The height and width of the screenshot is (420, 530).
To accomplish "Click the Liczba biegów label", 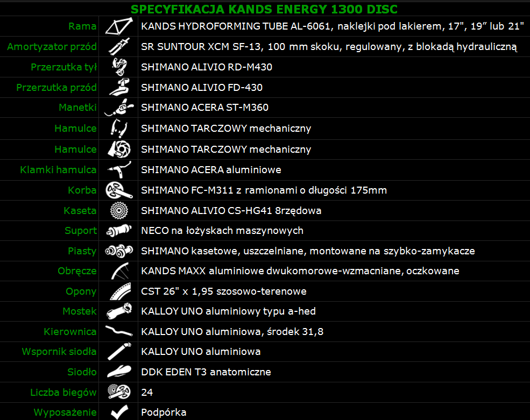I will [x=63, y=392].
